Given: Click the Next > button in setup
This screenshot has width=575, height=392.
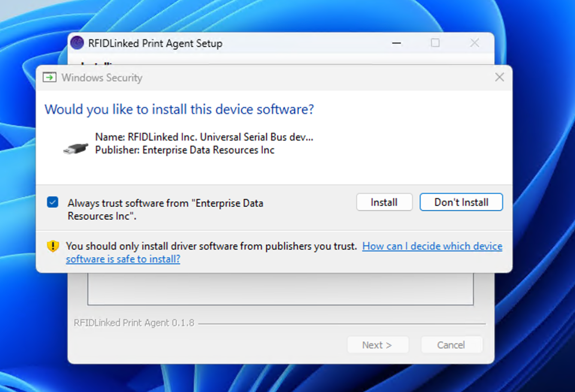Looking at the screenshot, I should 377,345.
